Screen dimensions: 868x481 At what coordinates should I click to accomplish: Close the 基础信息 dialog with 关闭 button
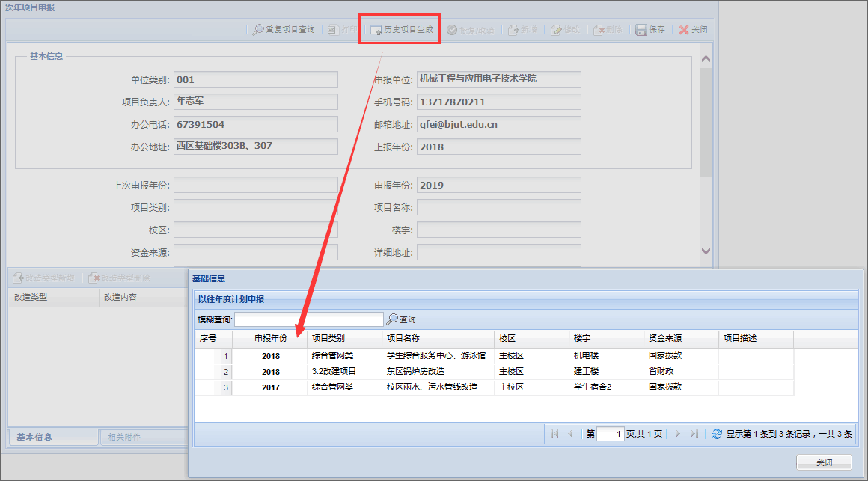[823, 462]
